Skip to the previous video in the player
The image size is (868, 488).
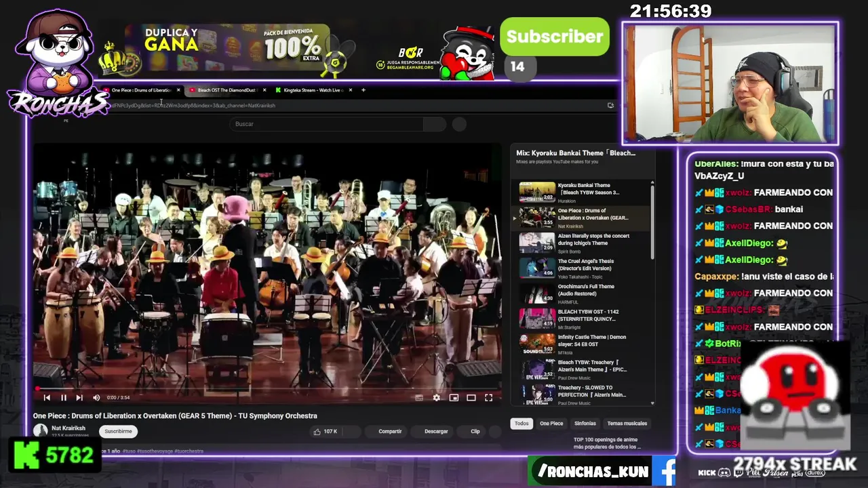click(47, 398)
